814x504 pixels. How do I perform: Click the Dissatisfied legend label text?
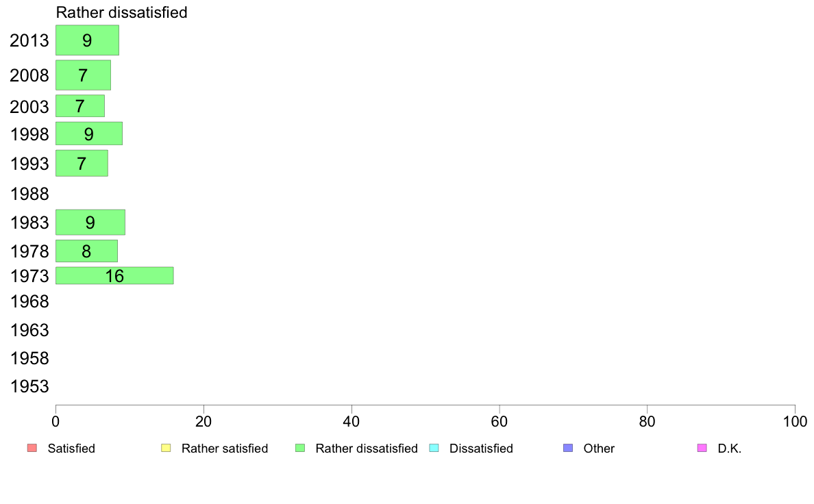[481, 449]
